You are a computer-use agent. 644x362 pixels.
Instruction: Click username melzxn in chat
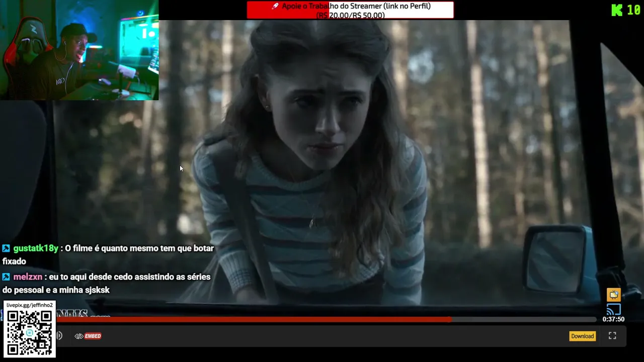(28, 277)
